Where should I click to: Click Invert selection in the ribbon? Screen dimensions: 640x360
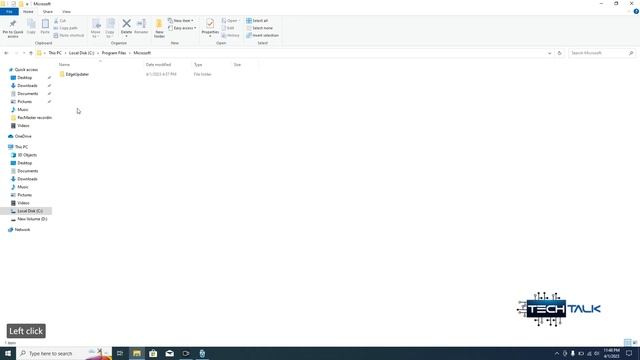(262, 36)
